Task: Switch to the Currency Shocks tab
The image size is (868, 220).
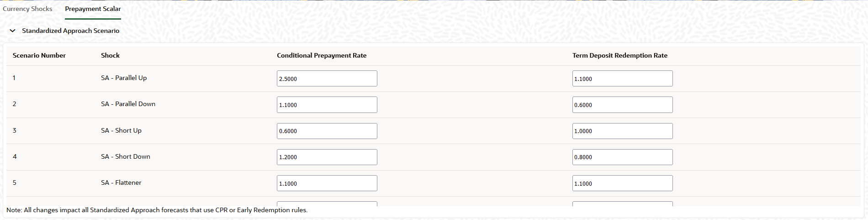Action: point(27,9)
